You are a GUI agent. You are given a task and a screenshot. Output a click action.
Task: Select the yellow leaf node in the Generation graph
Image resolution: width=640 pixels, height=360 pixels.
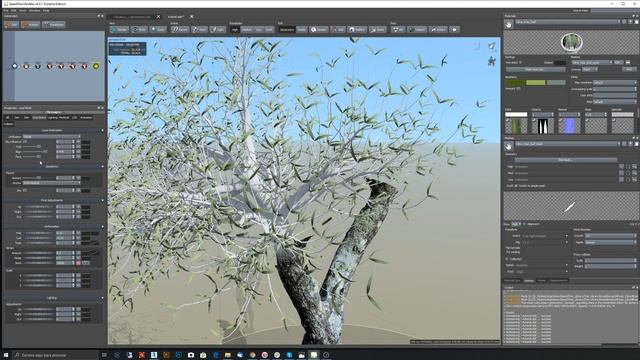tap(96, 66)
